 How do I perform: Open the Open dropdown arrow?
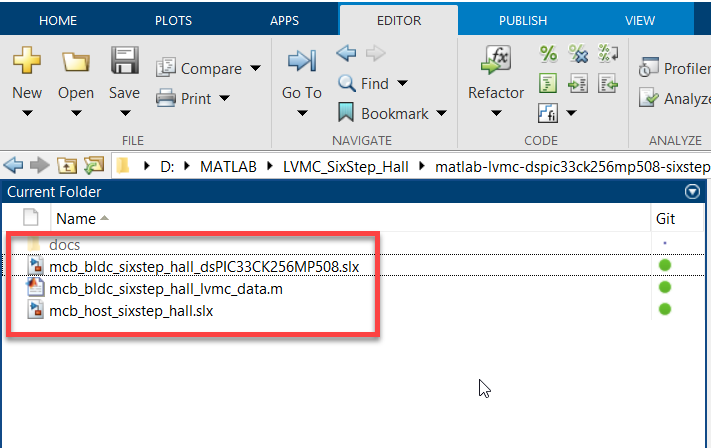(76, 113)
